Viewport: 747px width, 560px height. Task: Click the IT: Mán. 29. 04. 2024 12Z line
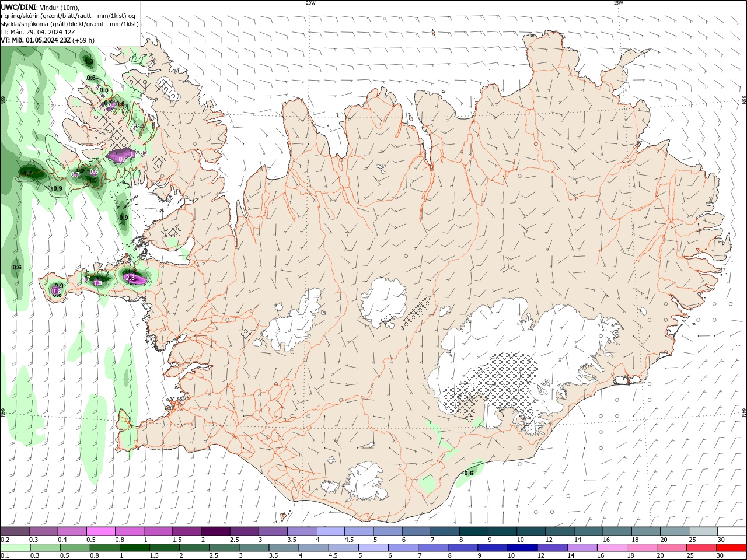(38, 32)
